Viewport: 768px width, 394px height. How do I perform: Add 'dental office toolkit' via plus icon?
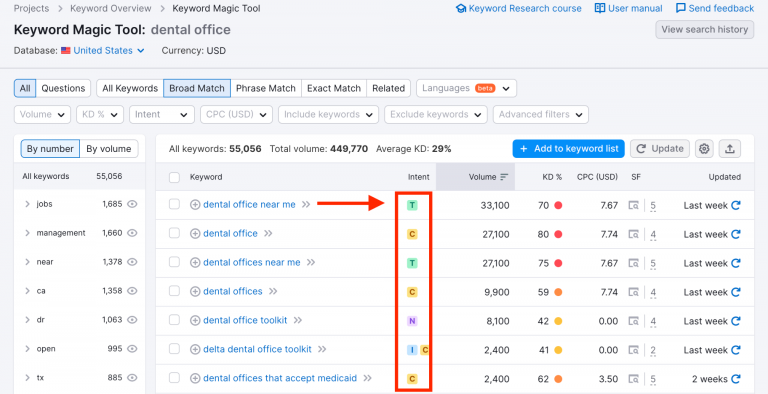[195, 320]
